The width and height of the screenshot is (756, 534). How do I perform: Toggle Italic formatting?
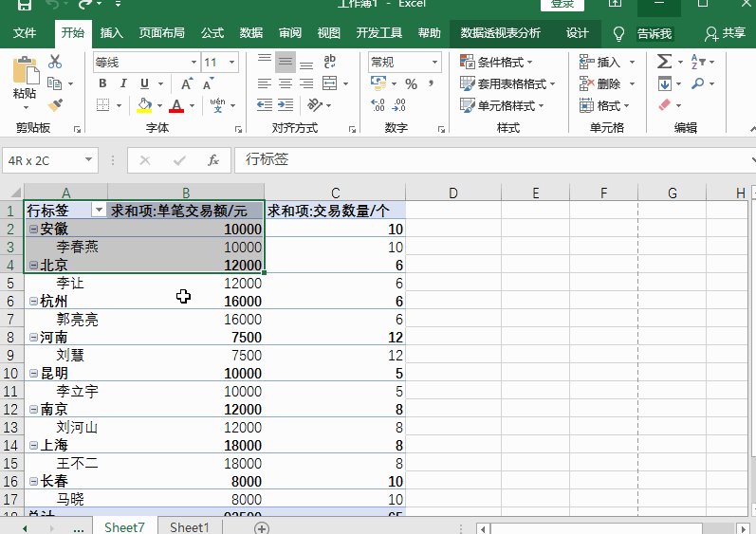click(x=123, y=83)
